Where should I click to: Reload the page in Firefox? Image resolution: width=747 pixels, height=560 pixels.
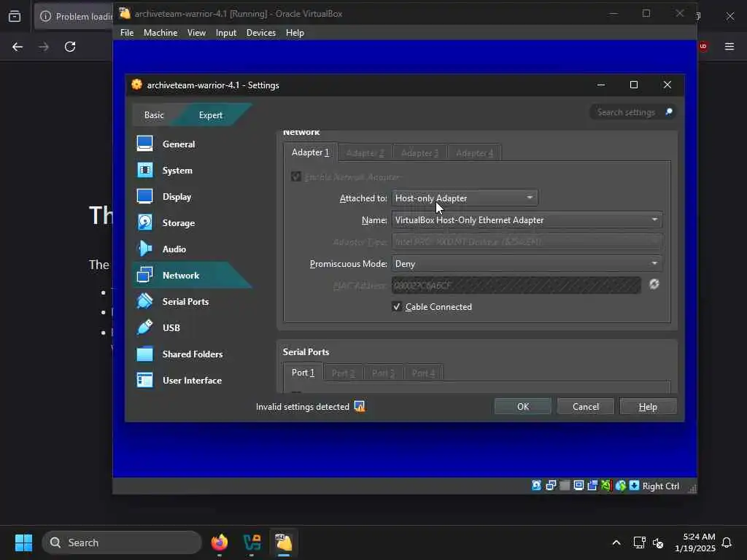[70, 47]
